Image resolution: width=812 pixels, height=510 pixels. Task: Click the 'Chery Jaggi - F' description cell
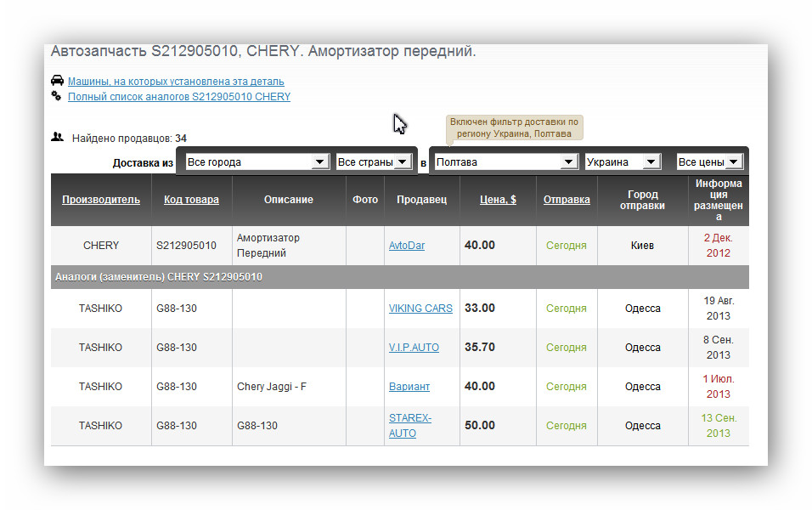289,387
